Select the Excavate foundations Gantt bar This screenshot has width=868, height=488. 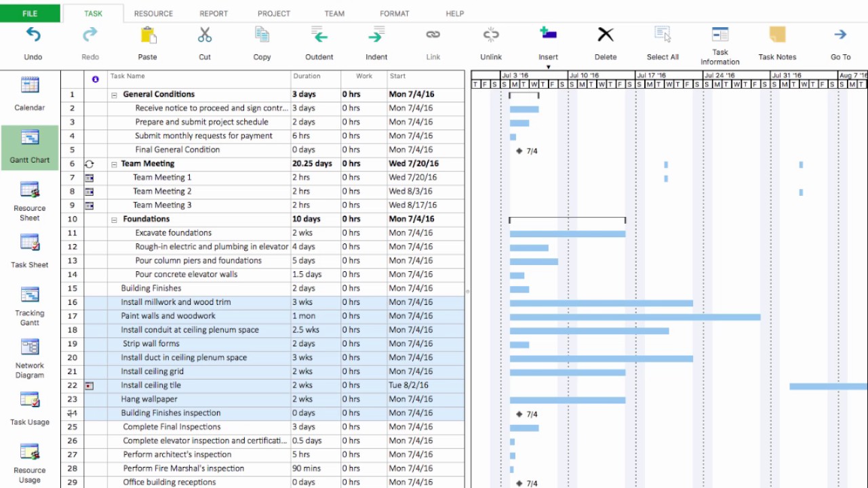click(x=568, y=234)
